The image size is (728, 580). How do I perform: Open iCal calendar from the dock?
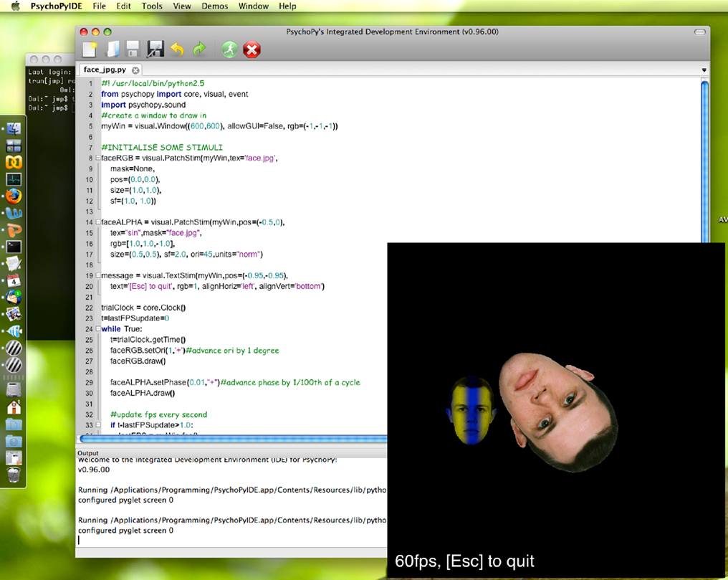(14, 280)
